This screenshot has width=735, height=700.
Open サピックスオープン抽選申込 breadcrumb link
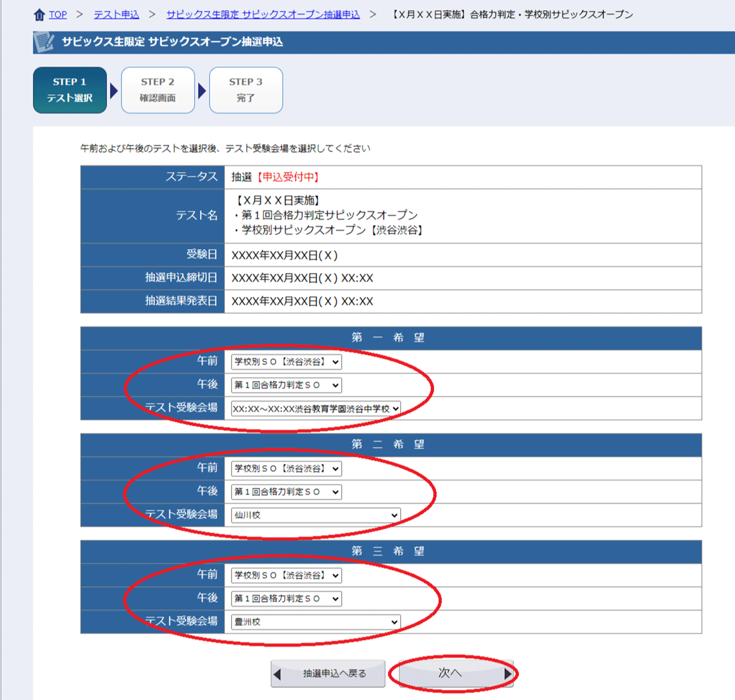pos(262,15)
